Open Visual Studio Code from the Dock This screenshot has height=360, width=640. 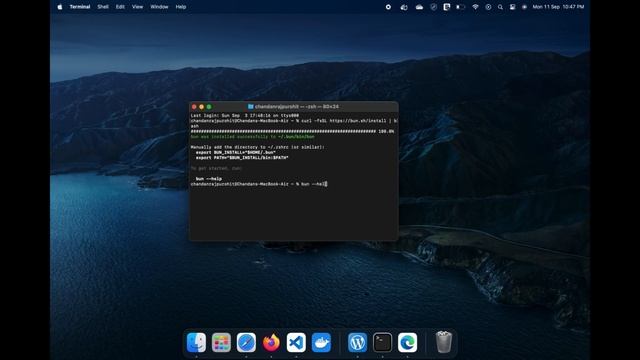click(296, 342)
